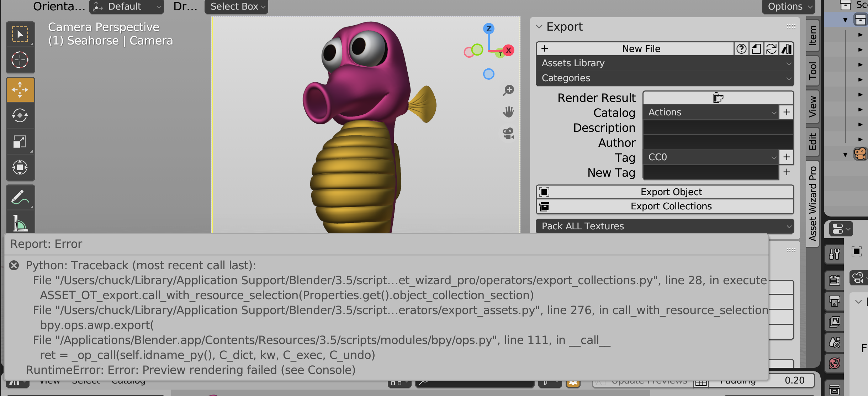Viewport: 868px width, 396px height.
Task: Open the Catalog Actions dropdown
Action: [x=711, y=112]
